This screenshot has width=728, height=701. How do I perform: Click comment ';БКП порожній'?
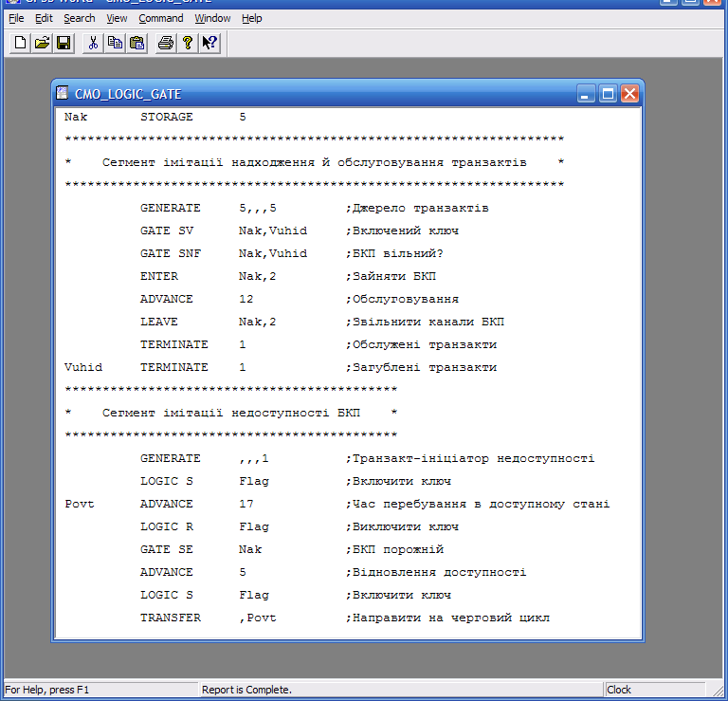[394, 549]
